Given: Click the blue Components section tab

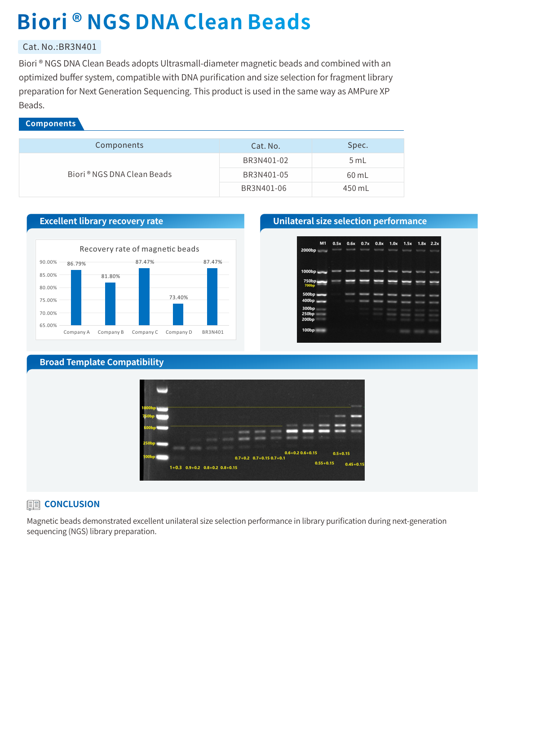Looking at the screenshot, I should [x=50, y=124].
